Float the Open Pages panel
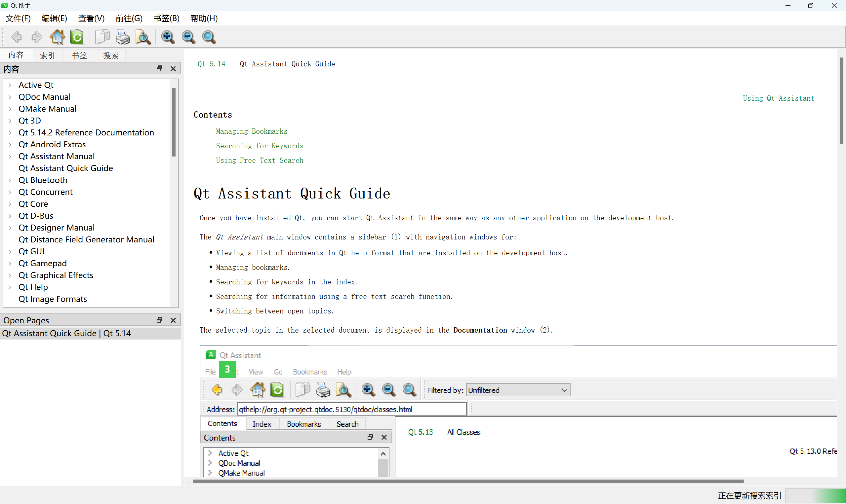846x504 pixels. (159, 320)
